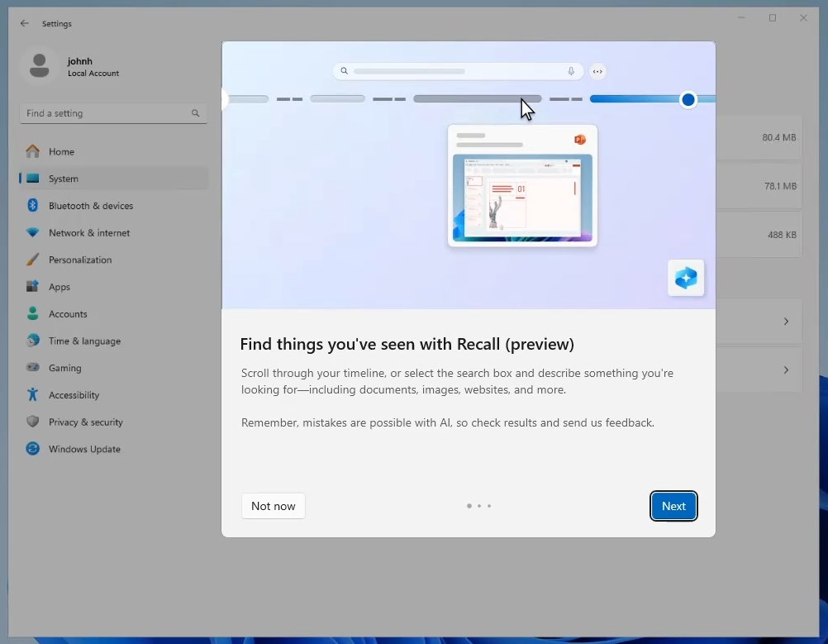
Task: Click the Windows Update refresh icon
Action: tap(33, 449)
